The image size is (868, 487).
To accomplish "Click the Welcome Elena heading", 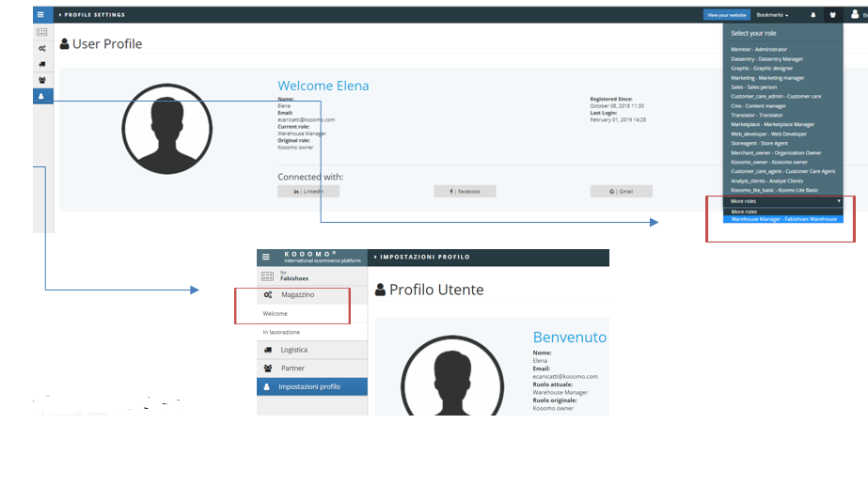I will pos(324,86).
